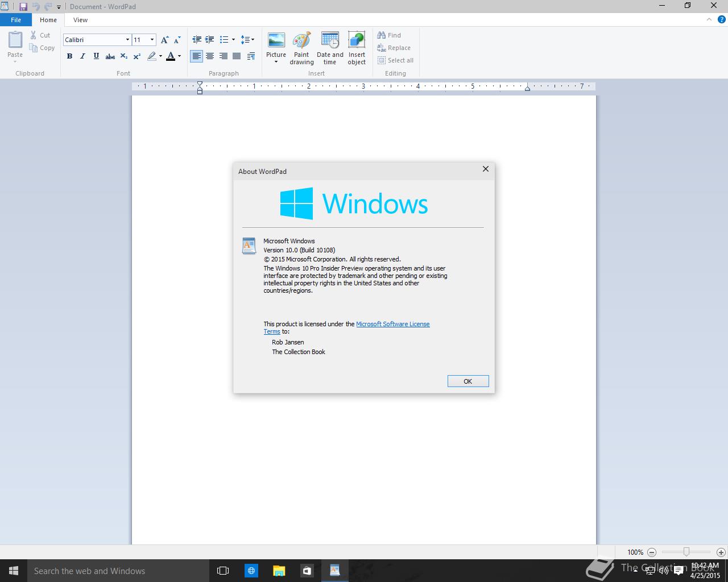This screenshot has width=728, height=582.
Task: Open the Store from taskbar
Action: click(x=307, y=571)
